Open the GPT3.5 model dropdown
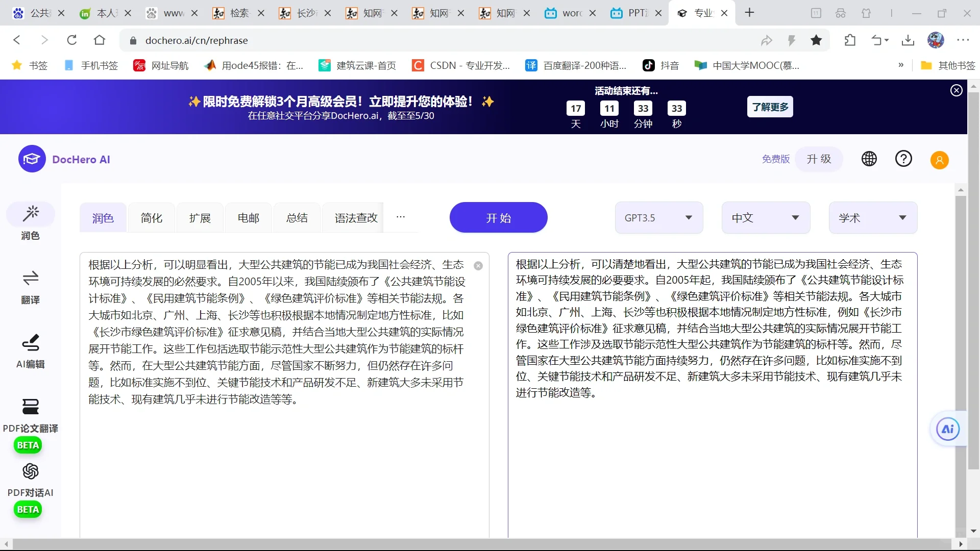Image resolution: width=980 pixels, height=551 pixels. click(658, 217)
